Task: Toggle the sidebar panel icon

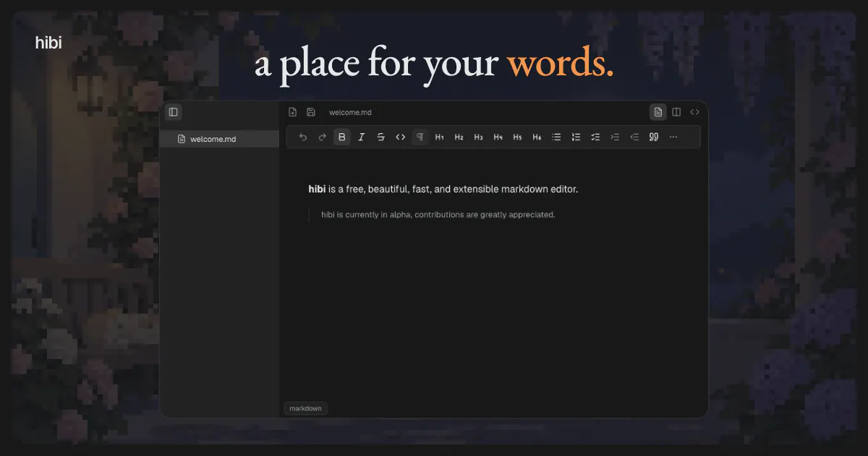Action: point(173,112)
